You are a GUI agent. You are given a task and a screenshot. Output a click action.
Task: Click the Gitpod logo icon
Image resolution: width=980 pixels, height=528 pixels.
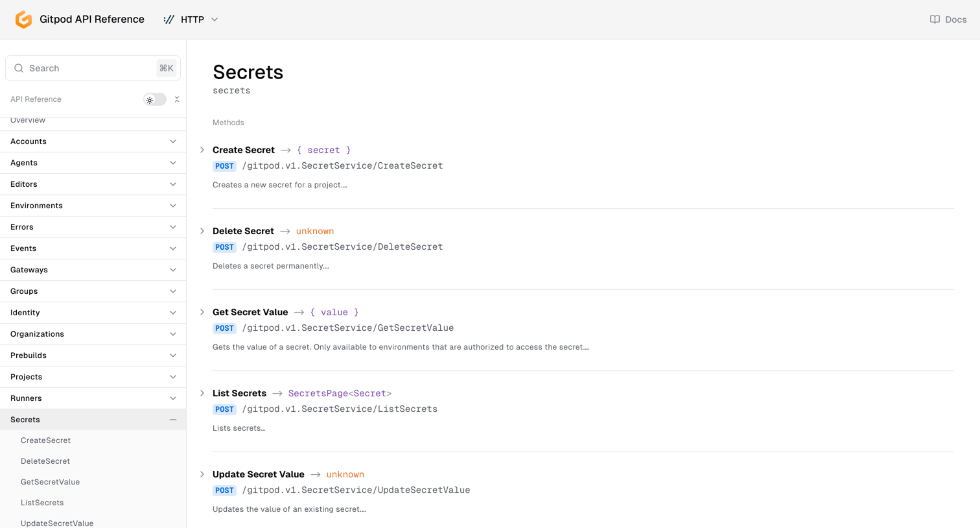point(23,19)
